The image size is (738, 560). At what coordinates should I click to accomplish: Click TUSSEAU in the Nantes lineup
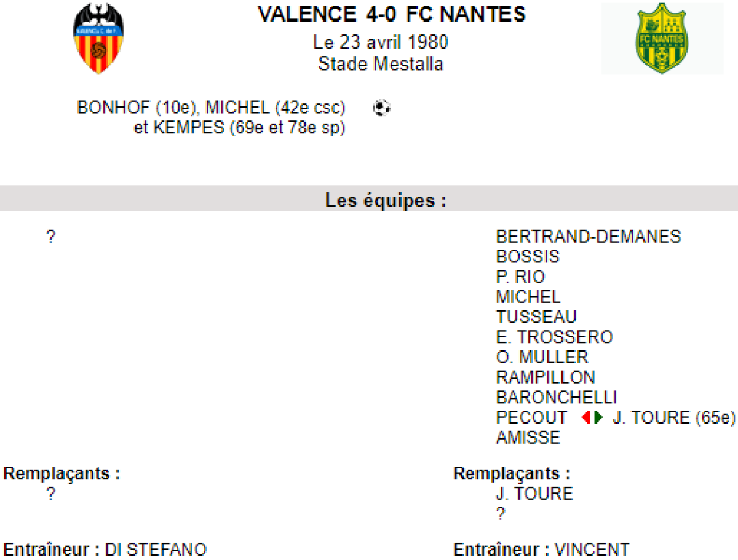coord(536,317)
